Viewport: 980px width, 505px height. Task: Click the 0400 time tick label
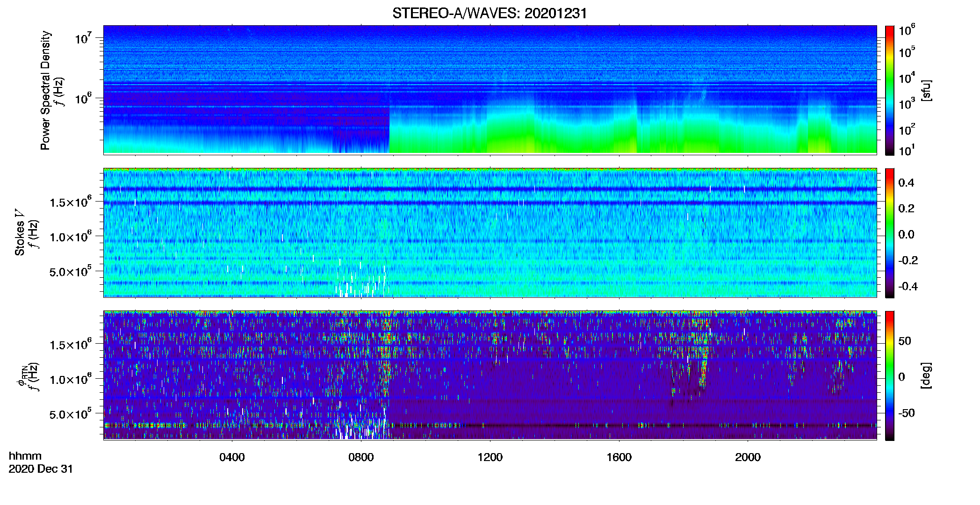pos(232,457)
